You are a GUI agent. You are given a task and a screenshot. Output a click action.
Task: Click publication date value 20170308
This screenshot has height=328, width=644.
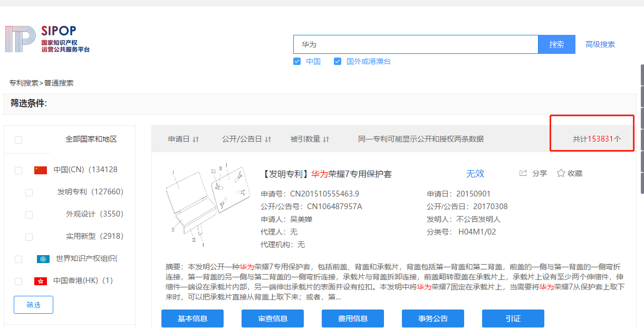(490, 207)
